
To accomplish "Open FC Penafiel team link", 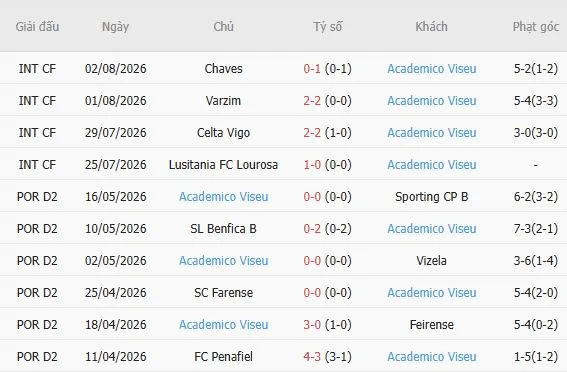I will point(223,356).
